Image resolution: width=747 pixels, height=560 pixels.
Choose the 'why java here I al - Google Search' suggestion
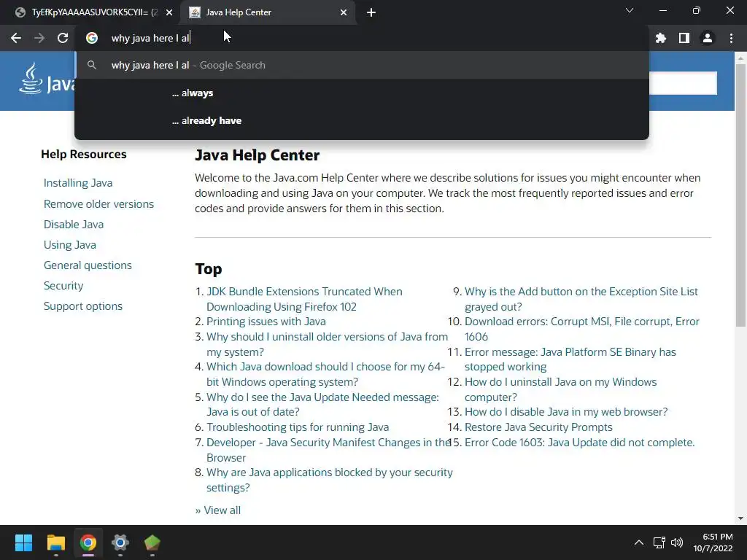362,65
